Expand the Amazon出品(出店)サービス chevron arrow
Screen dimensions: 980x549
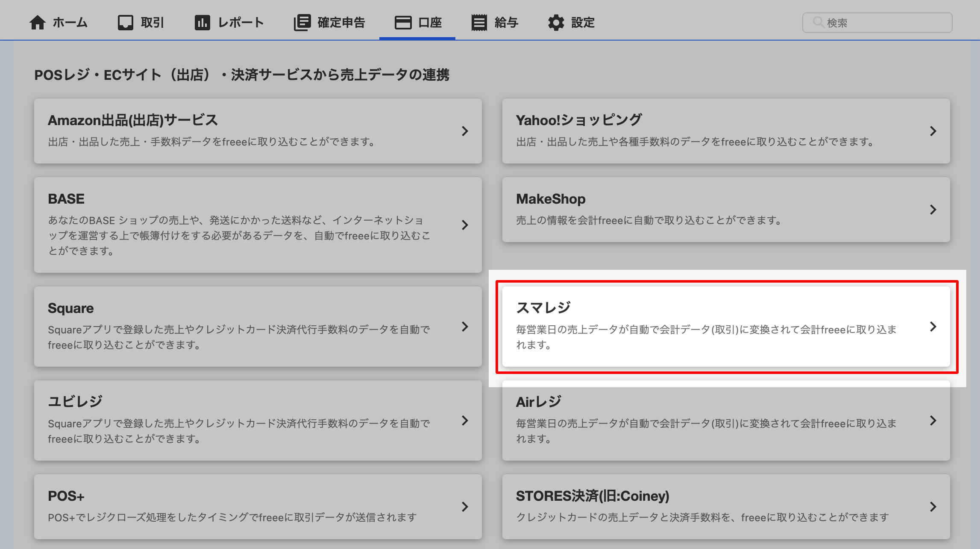[465, 131]
